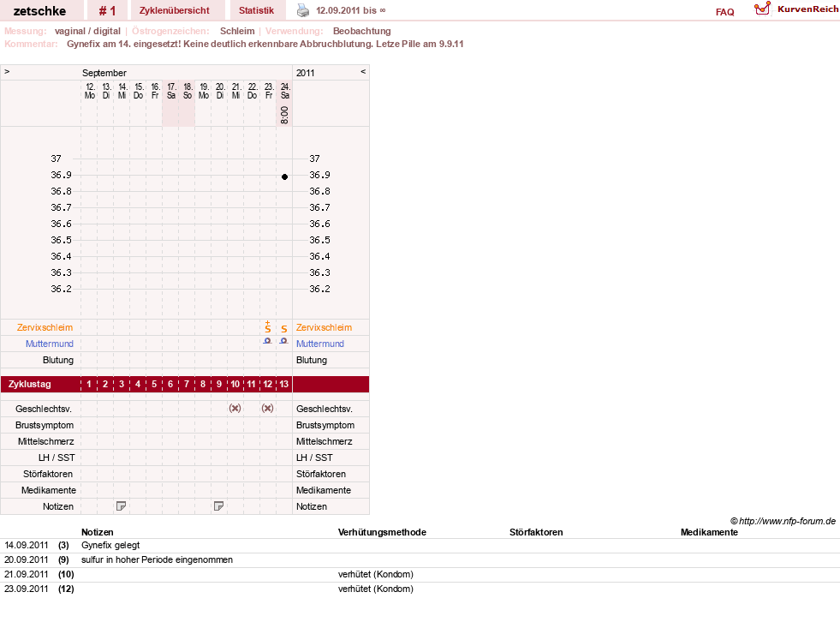Click the Verhütungsmethode column header

tap(382, 532)
